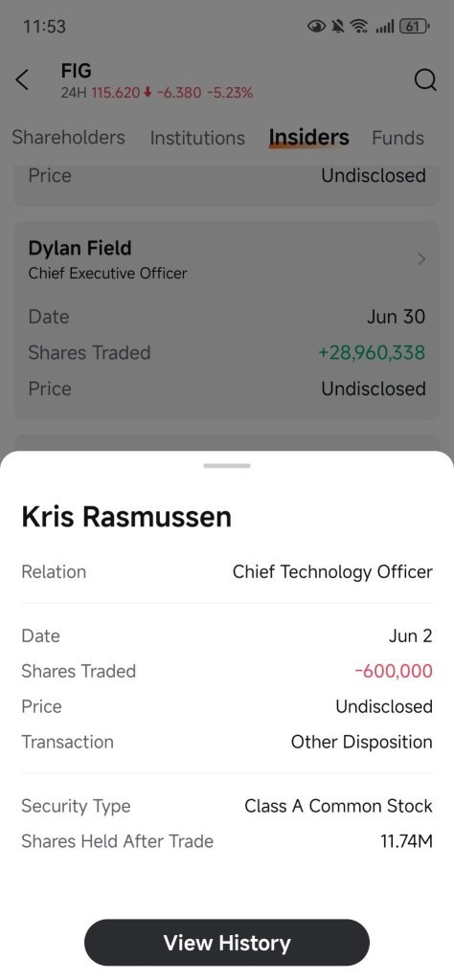This screenshot has width=454, height=980.
Task: Open the Dylan Field insider card
Action: click(227, 320)
